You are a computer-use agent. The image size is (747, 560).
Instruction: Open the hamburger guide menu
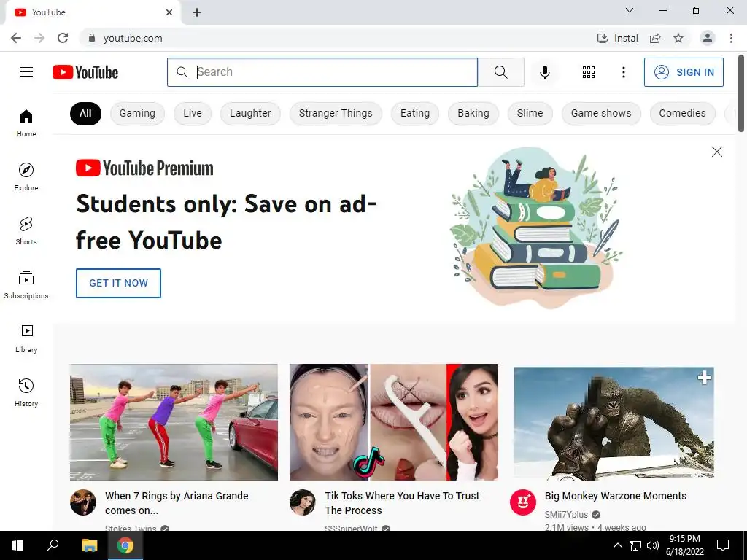tap(26, 72)
